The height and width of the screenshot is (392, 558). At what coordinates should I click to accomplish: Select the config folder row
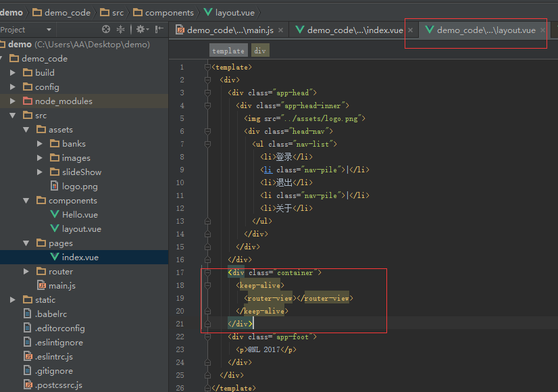[84, 87]
